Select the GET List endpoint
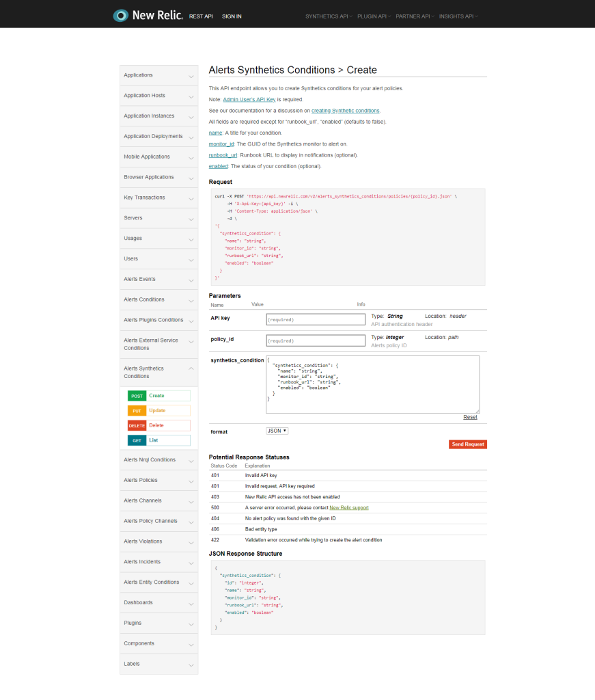Image resolution: width=595 pixels, height=700 pixels. click(158, 440)
